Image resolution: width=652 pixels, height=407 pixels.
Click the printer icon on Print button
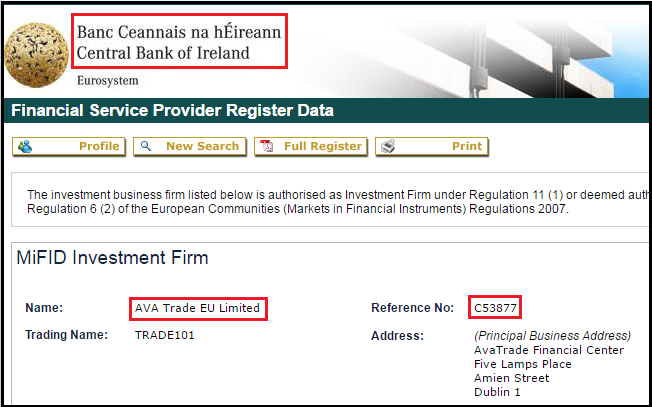388,146
